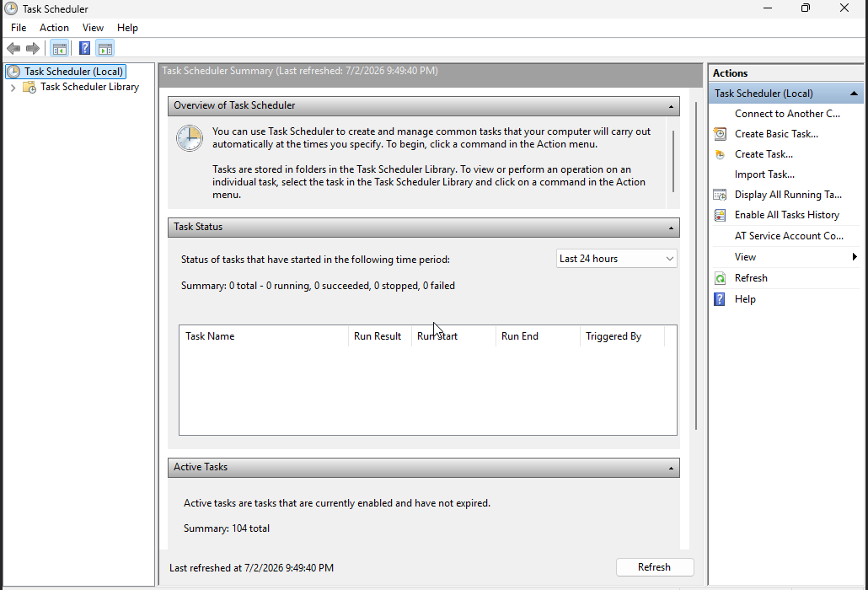Select Task Scheduler Library tree item
The height and width of the screenshot is (590, 868).
[89, 87]
